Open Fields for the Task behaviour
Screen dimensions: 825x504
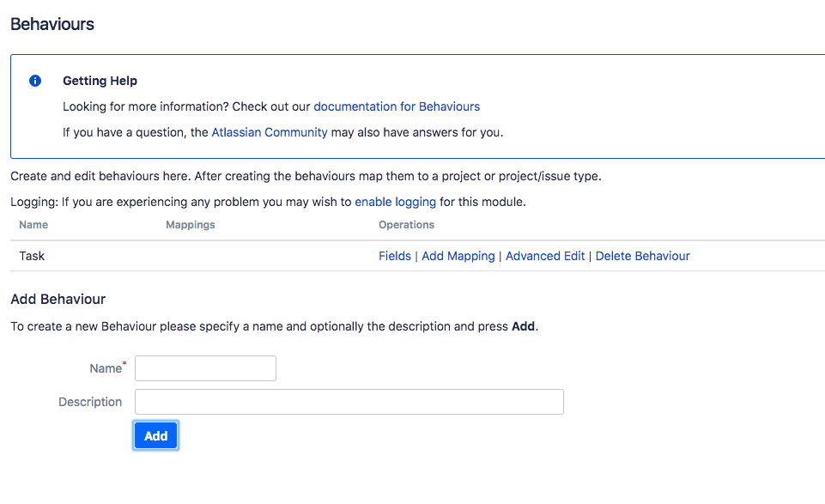(395, 256)
